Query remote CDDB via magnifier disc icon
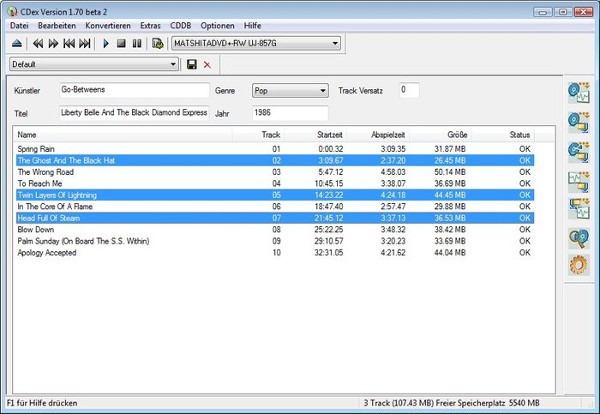The width and height of the screenshot is (600, 414). pos(578,238)
